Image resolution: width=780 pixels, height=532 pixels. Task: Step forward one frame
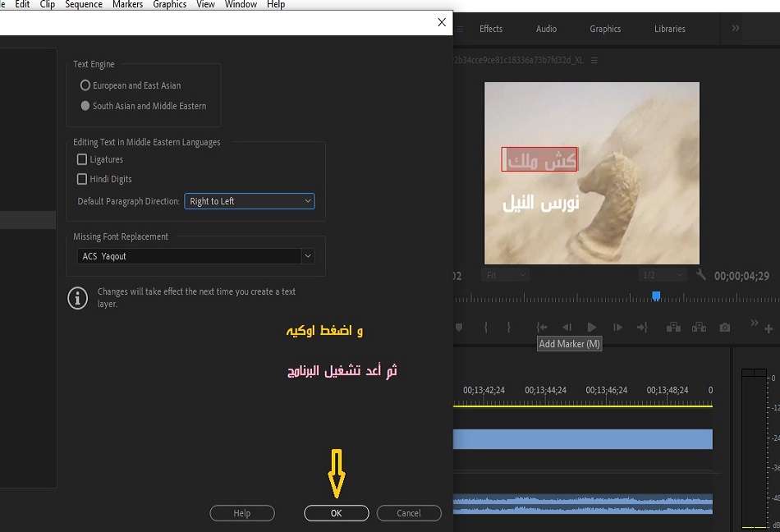coord(617,327)
